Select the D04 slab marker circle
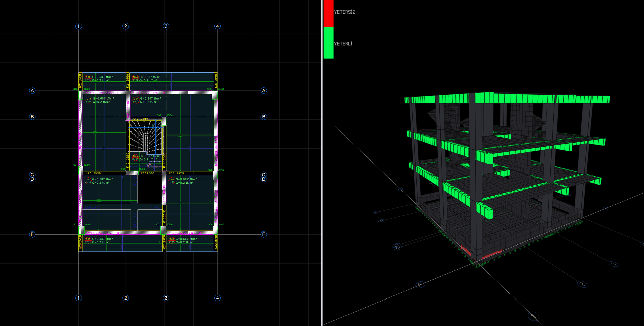Viewport: 644px width, 326px height. 136,100
